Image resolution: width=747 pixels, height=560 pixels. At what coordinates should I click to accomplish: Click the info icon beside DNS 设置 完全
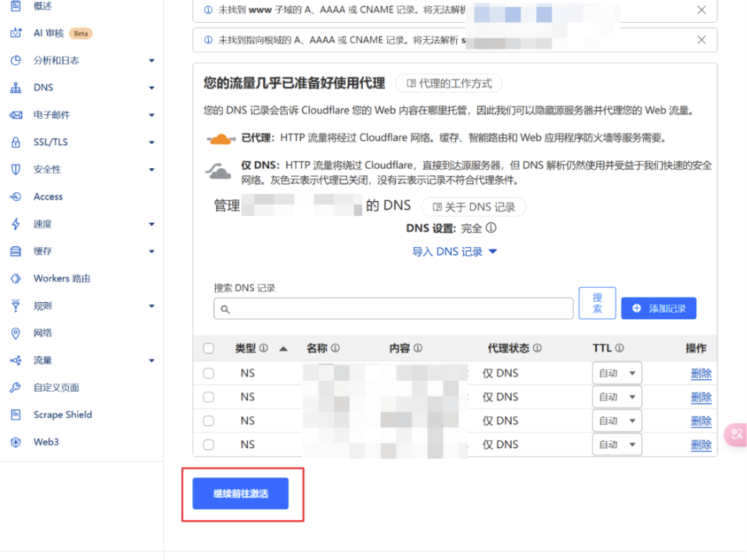tap(490, 228)
